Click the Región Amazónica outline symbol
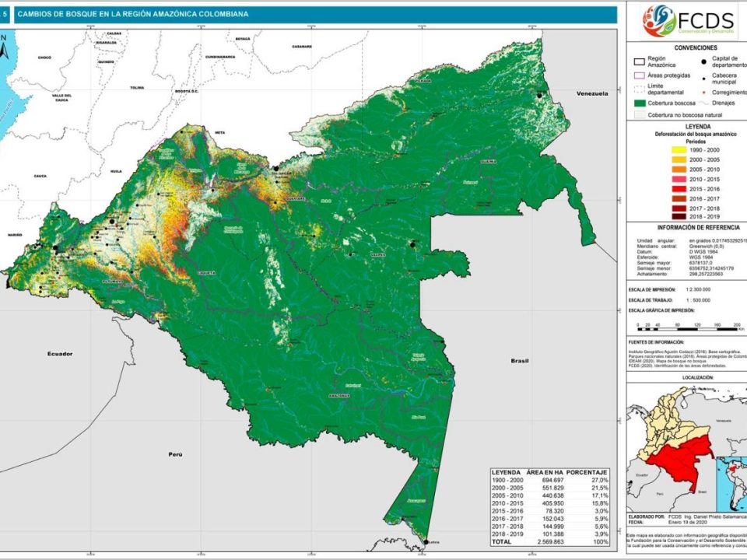Viewport: 747px width, 560px height. pyautogui.click(x=641, y=61)
